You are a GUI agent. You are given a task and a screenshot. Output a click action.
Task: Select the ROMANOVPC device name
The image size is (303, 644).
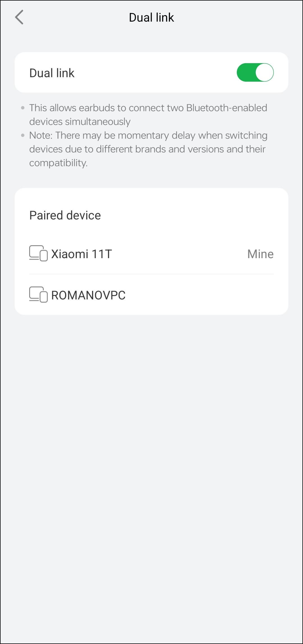tap(88, 295)
